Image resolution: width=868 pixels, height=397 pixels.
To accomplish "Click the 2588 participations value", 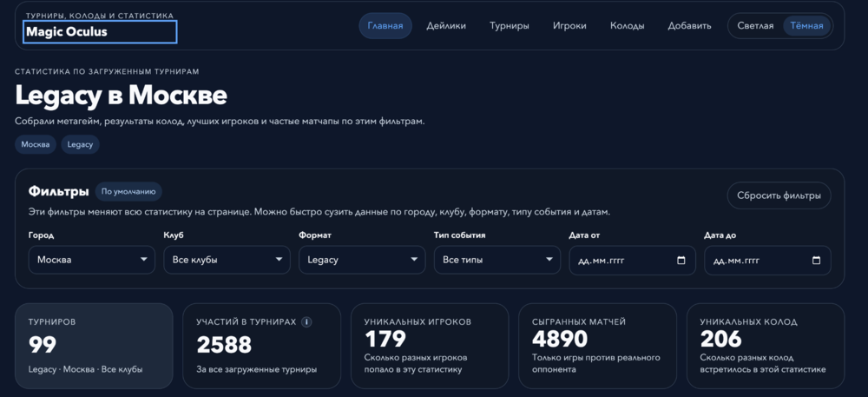I will tap(224, 345).
